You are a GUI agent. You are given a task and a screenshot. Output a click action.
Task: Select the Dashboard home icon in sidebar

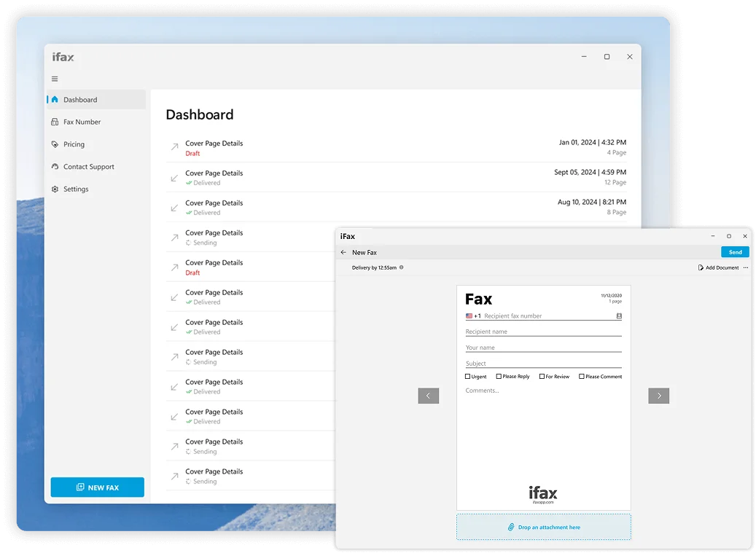[55, 100]
